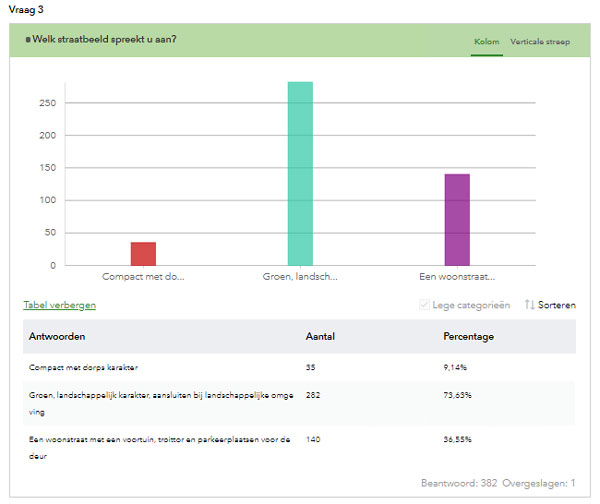
Task: Click the 150 y-axis label
Action: click(x=47, y=168)
